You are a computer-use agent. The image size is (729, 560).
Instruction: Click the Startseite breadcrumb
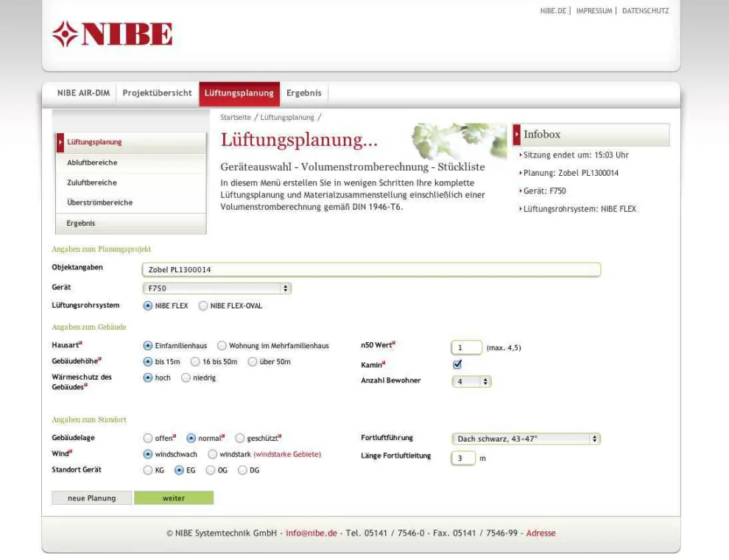tap(236, 118)
